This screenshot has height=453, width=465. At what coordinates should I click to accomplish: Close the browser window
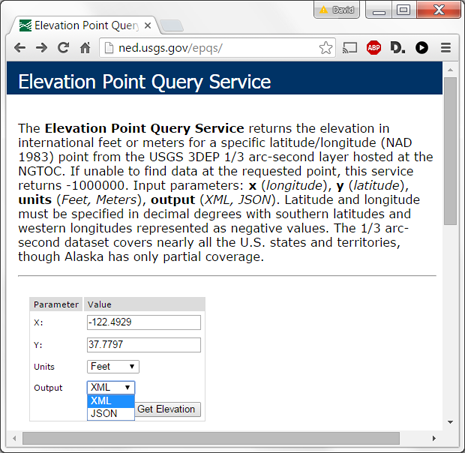(x=438, y=10)
